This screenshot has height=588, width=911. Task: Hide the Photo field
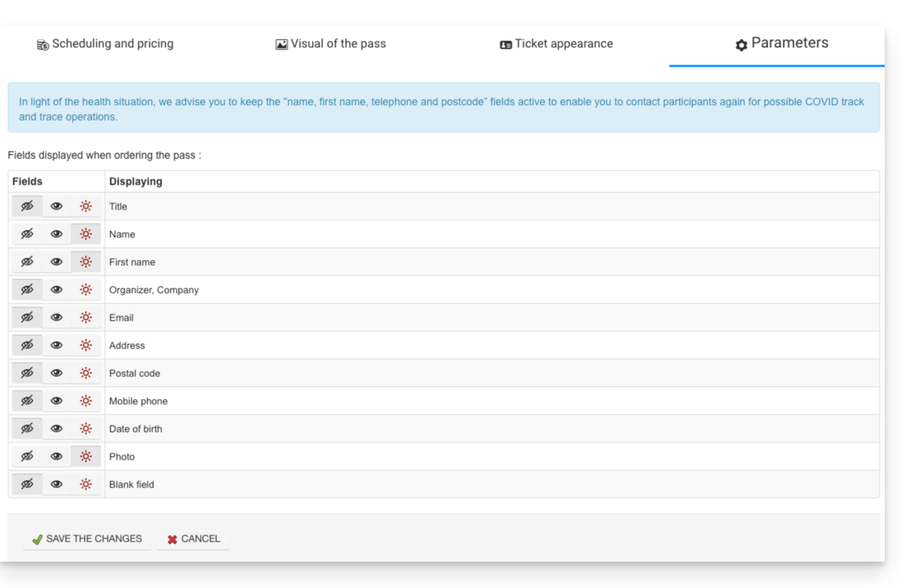click(27, 456)
